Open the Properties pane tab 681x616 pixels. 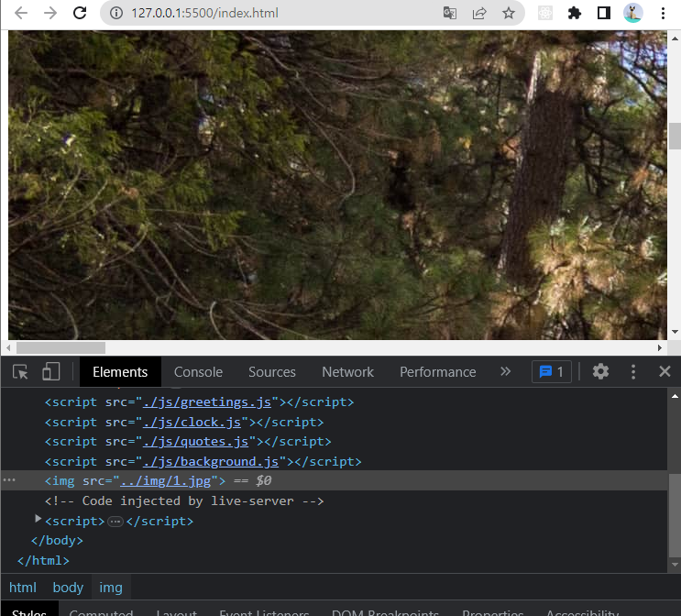pyautogui.click(x=493, y=612)
